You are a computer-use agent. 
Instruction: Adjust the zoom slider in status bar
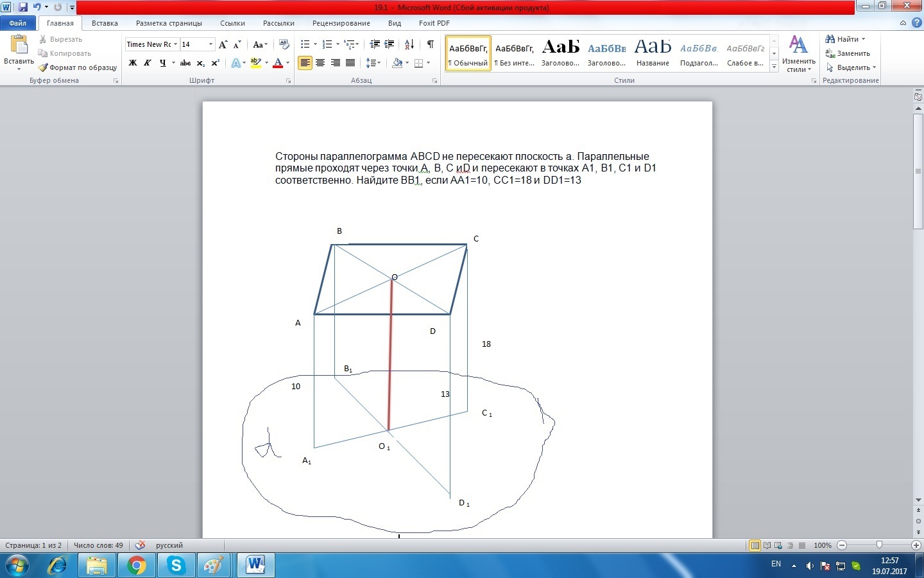[879, 545]
